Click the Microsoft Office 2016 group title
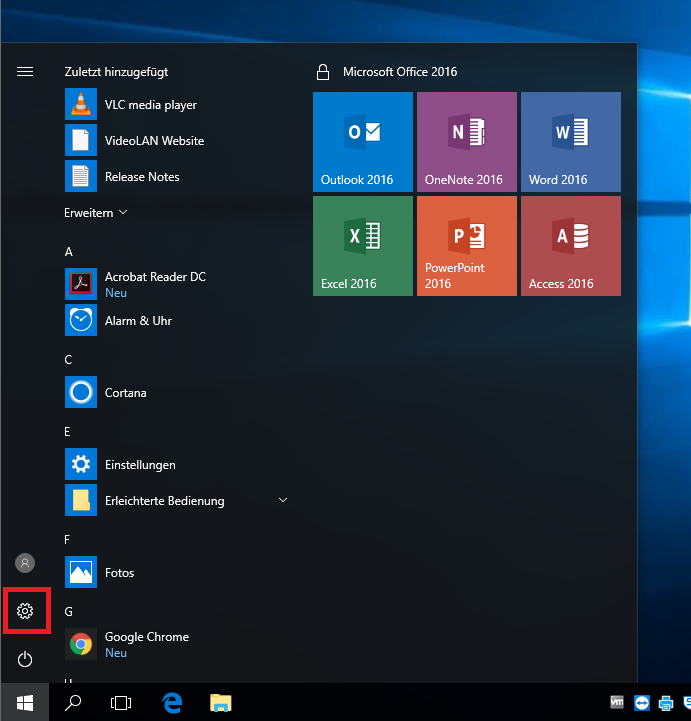The height and width of the screenshot is (721, 691). pos(399,72)
